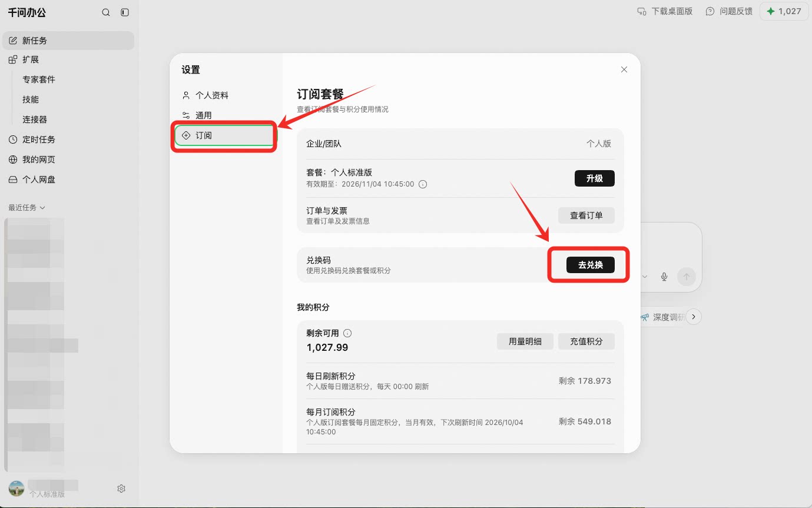This screenshot has height=508, width=812.
Task: Click the 去兑换 button
Action: pyautogui.click(x=591, y=265)
